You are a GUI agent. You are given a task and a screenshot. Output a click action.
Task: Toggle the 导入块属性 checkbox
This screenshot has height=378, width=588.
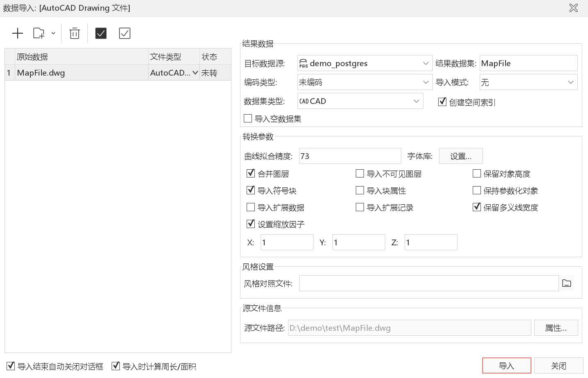coord(360,190)
